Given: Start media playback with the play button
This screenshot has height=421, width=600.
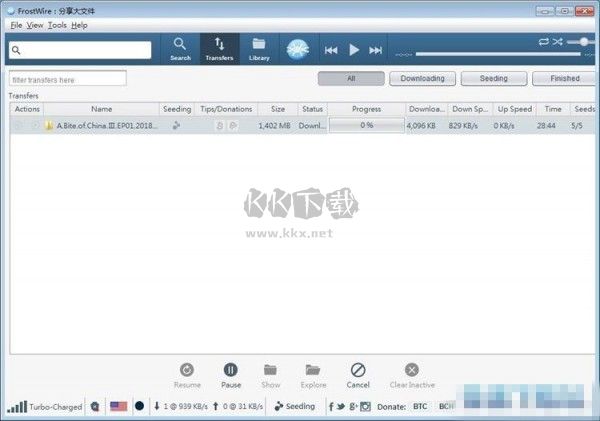Looking at the screenshot, I should point(354,50).
